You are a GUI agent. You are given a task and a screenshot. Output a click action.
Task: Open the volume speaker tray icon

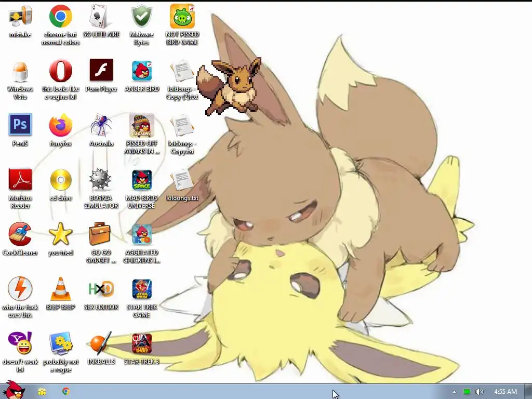[479, 392]
